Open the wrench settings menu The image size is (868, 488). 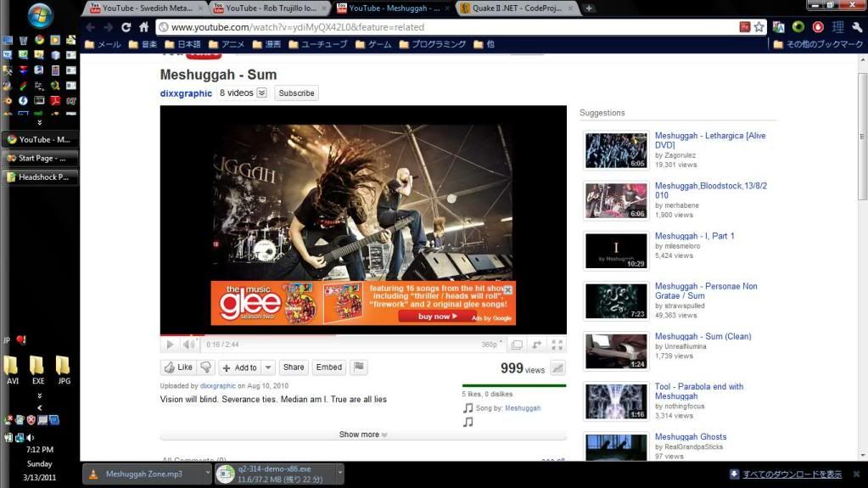click(x=858, y=27)
